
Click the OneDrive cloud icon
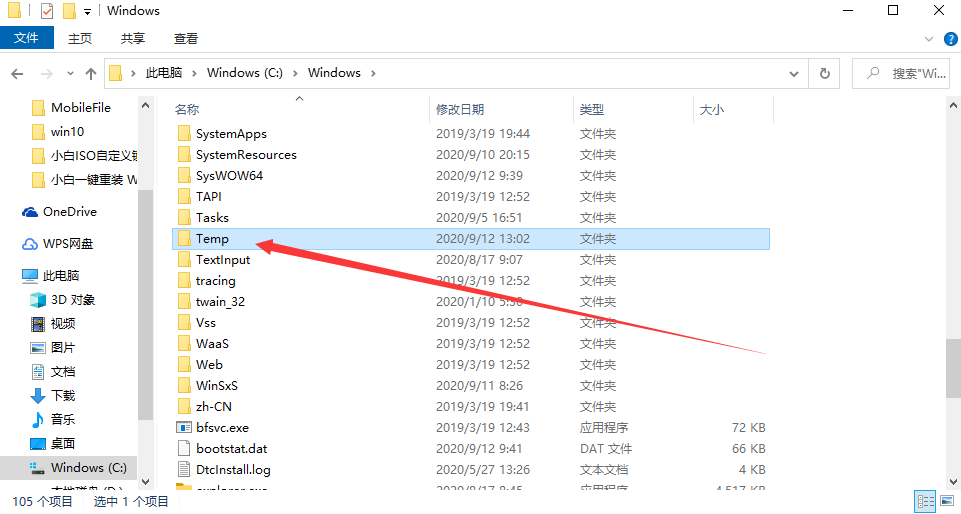click(30, 212)
